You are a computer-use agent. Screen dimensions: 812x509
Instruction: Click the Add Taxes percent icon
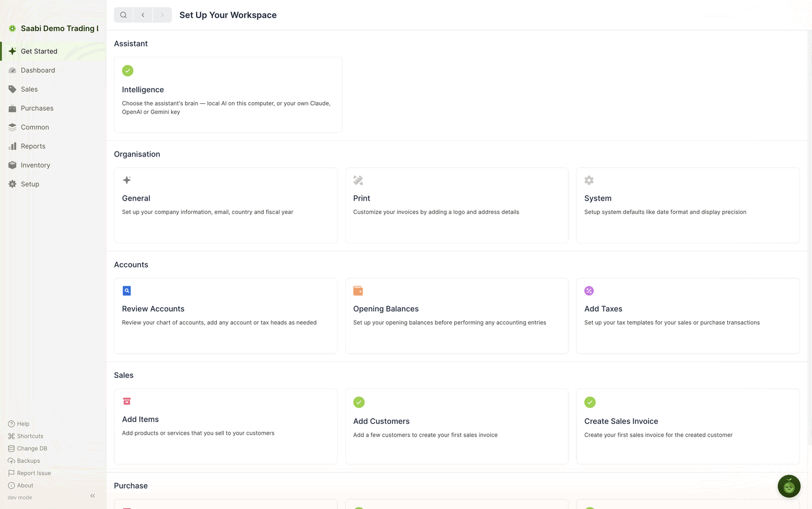point(589,291)
